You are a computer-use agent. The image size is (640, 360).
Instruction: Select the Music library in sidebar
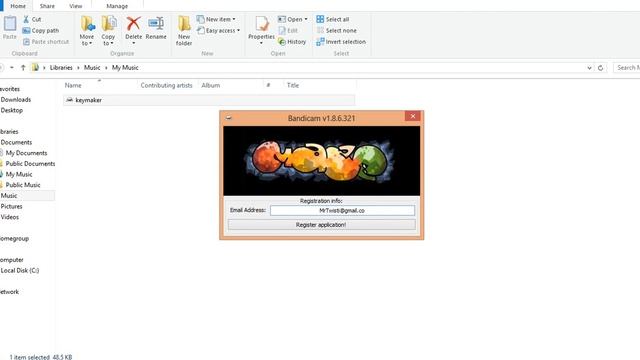coord(9,196)
